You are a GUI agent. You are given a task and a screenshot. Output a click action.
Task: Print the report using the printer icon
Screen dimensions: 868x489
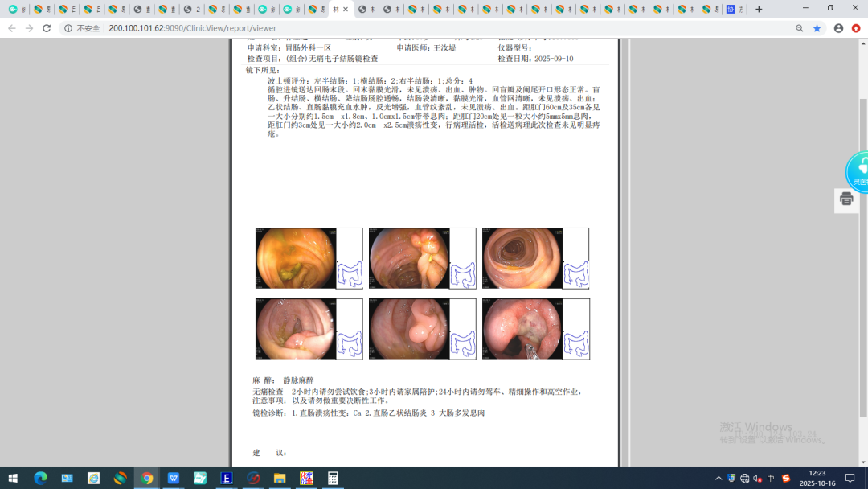click(846, 199)
